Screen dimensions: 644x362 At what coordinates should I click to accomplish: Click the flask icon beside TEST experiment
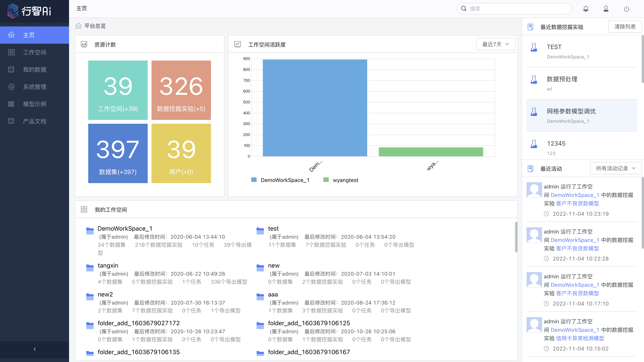click(x=534, y=47)
